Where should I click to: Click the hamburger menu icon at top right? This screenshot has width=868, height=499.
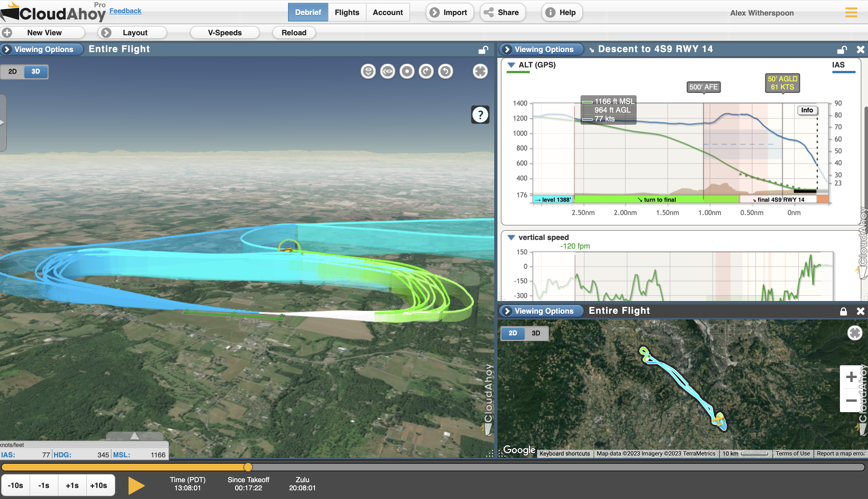pyautogui.click(x=851, y=13)
